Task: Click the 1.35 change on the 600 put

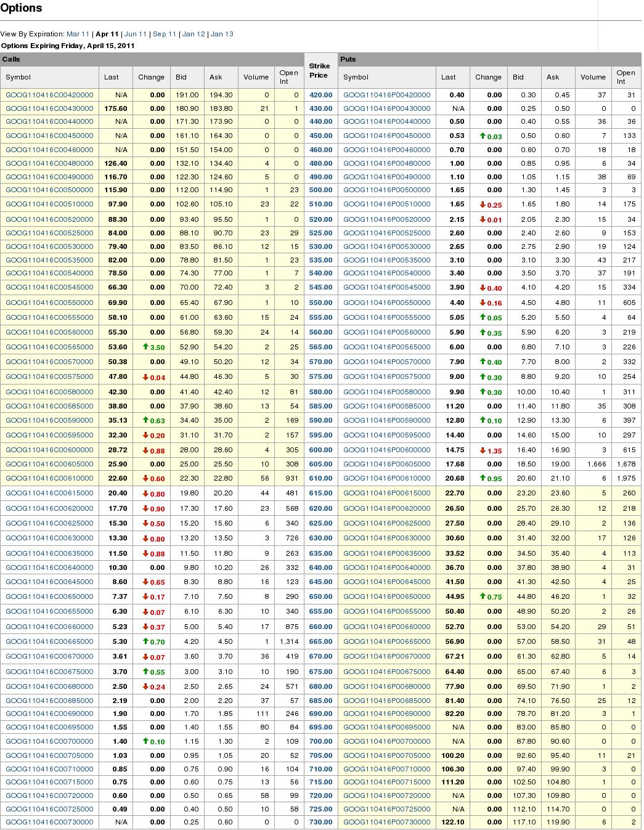Action: [491, 450]
